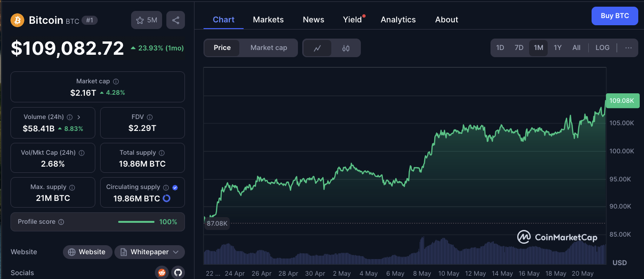Click the #1 rank badge
Image resolution: width=644 pixels, height=279 pixels.
pos(89,20)
